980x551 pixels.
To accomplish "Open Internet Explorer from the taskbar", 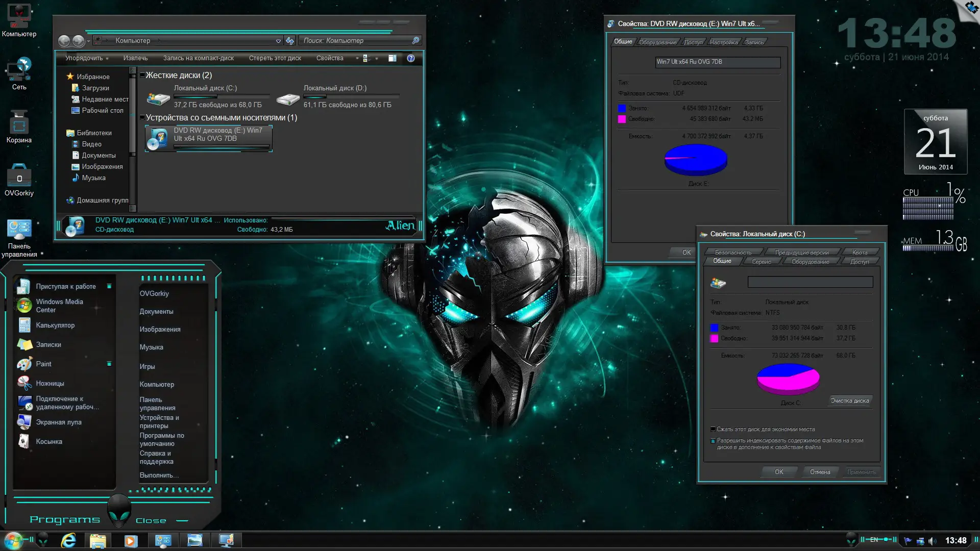I will click(68, 540).
